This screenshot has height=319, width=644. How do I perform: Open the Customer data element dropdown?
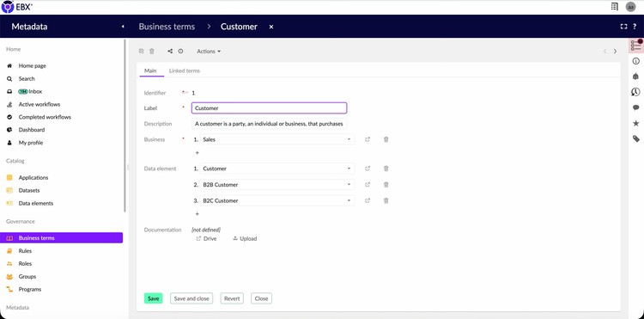[277, 169]
